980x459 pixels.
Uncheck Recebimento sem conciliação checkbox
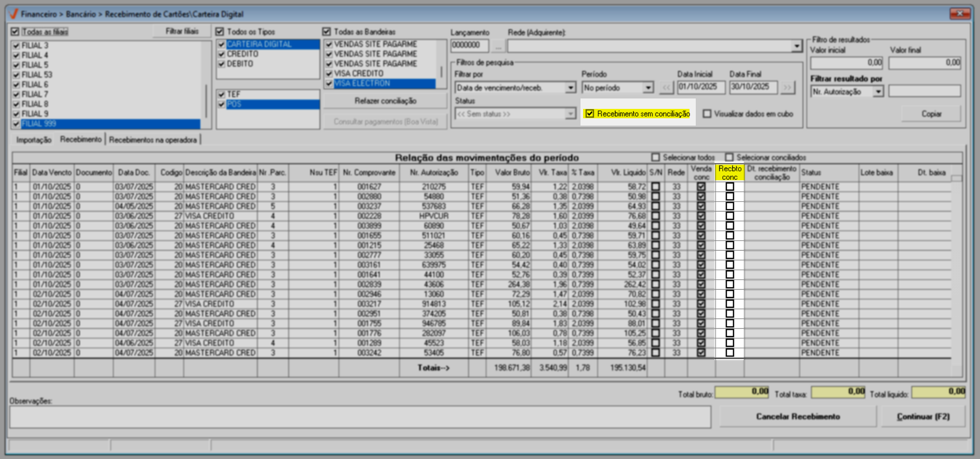pyautogui.click(x=590, y=114)
